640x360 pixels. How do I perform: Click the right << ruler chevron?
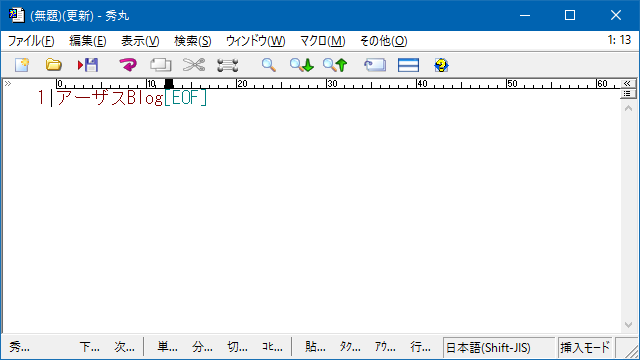tap(627, 84)
